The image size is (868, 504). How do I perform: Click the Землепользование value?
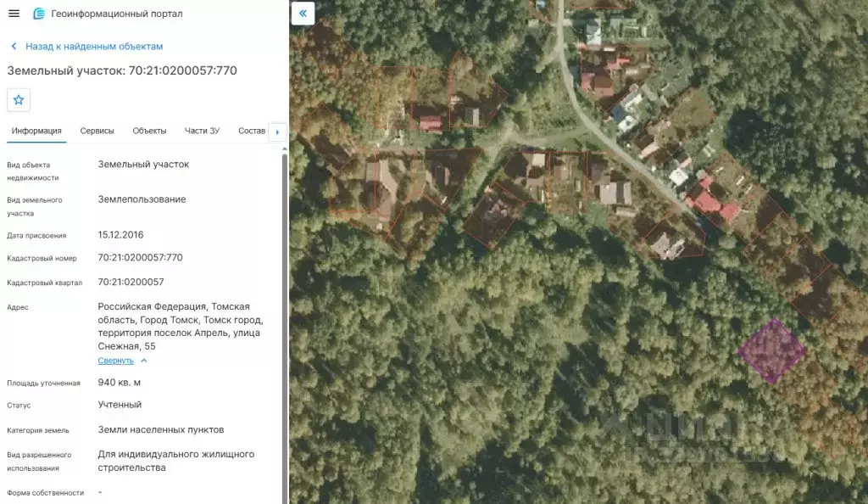pos(142,199)
